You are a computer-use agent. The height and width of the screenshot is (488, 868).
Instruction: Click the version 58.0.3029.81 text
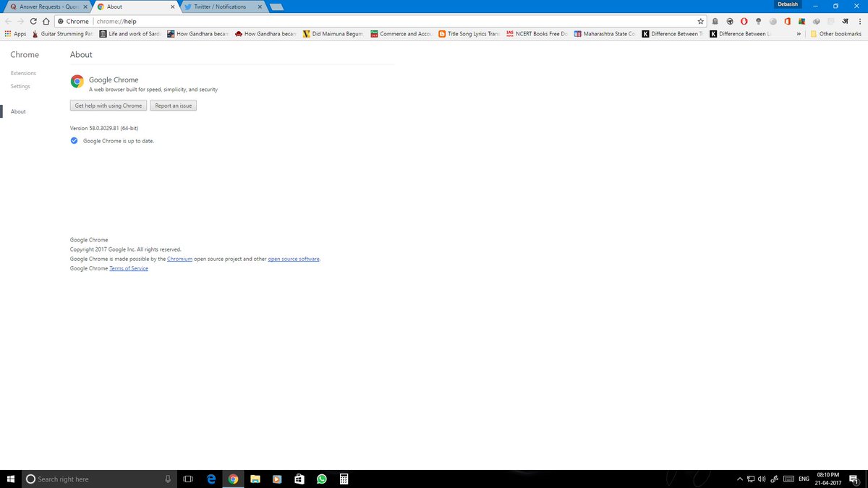point(104,128)
